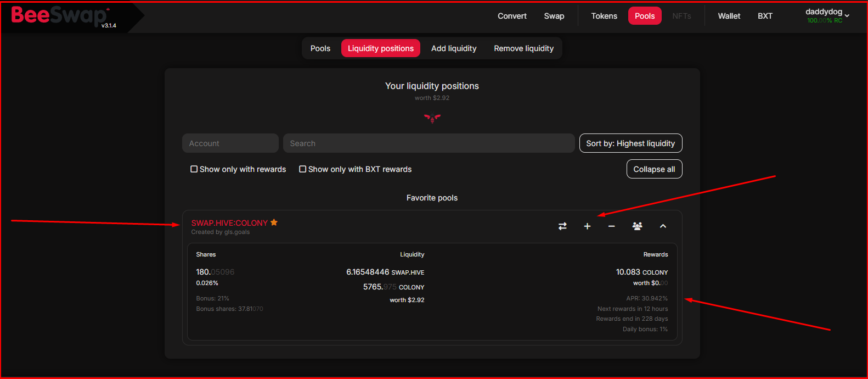
Task: Click the 'Rewards end in 228 days' text
Action: (632, 319)
